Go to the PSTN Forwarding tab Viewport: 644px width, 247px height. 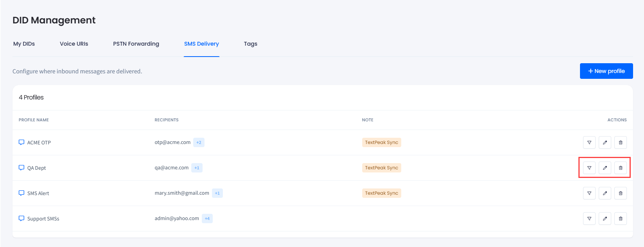(x=136, y=44)
